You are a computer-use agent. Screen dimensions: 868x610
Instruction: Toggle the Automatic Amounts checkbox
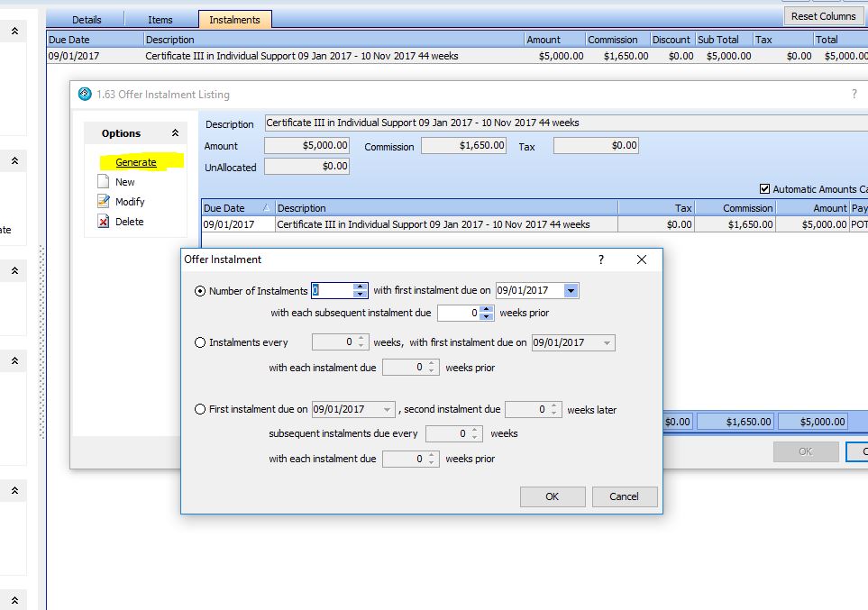coord(765,189)
